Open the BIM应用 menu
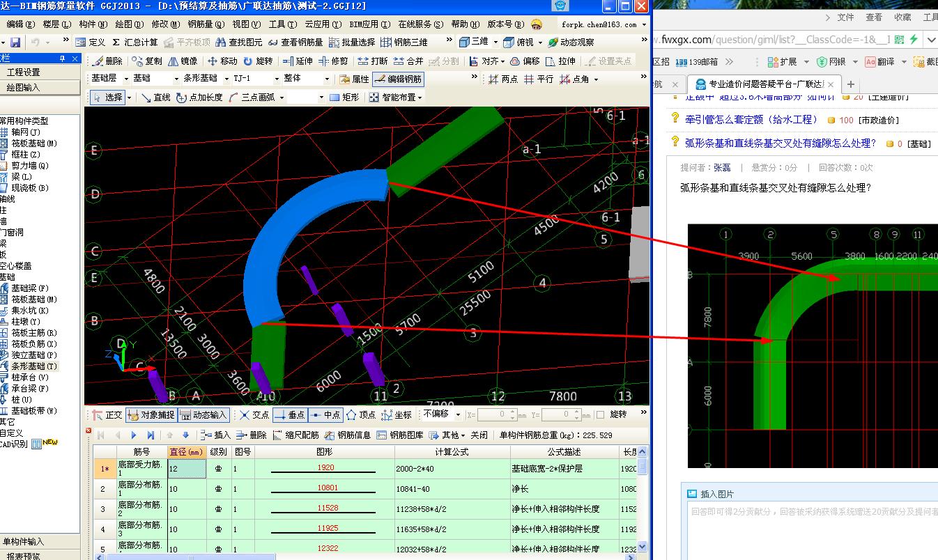The height and width of the screenshot is (560, 938). point(369,24)
